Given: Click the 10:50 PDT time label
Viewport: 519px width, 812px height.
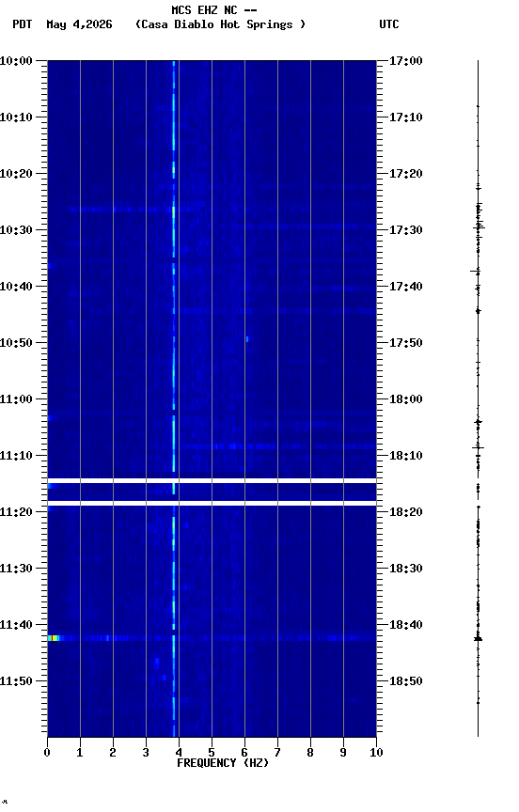Looking at the screenshot, I should (16, 343).
